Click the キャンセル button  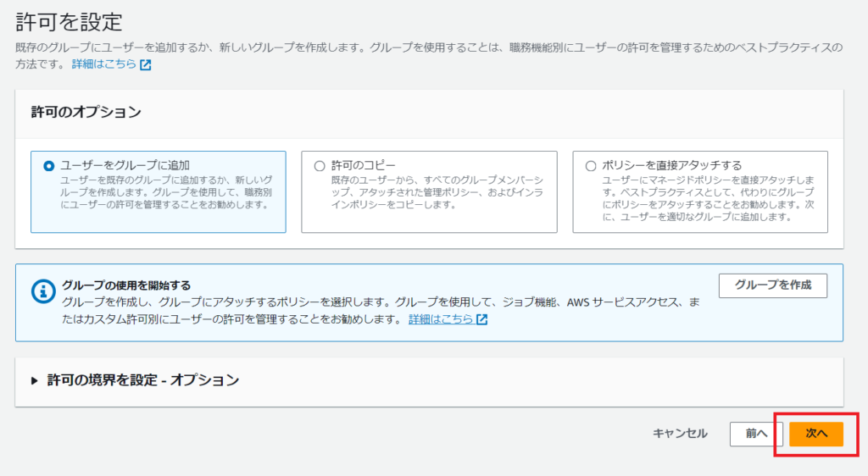point(679,434)
